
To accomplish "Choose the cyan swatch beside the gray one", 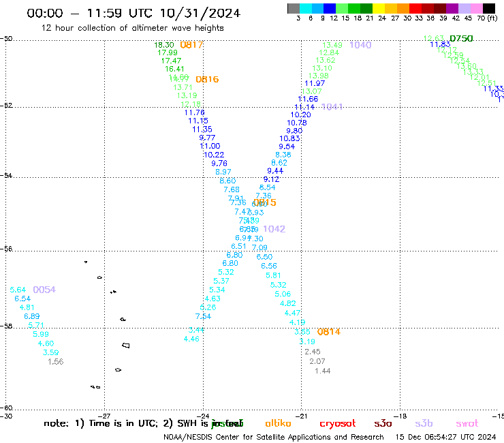I will [306, 8].
